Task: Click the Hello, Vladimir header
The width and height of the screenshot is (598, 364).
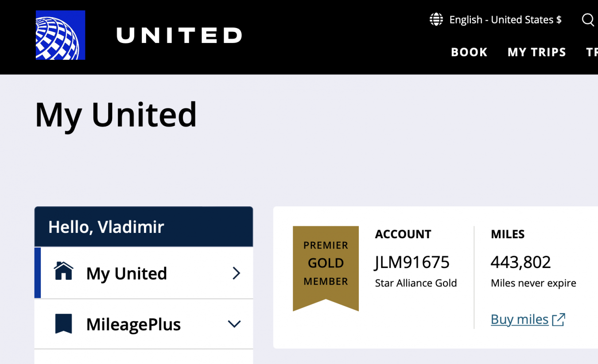Action: [x=106, y=227]
